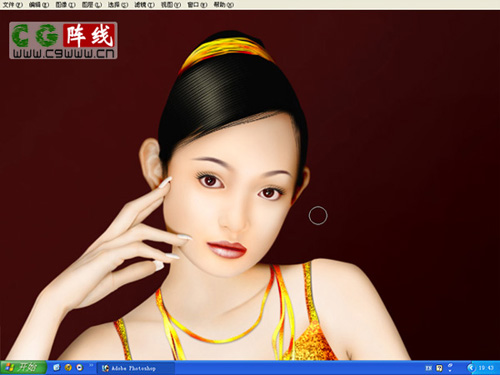Open the 帮助(H) Help menu

[x=224, y=5]
